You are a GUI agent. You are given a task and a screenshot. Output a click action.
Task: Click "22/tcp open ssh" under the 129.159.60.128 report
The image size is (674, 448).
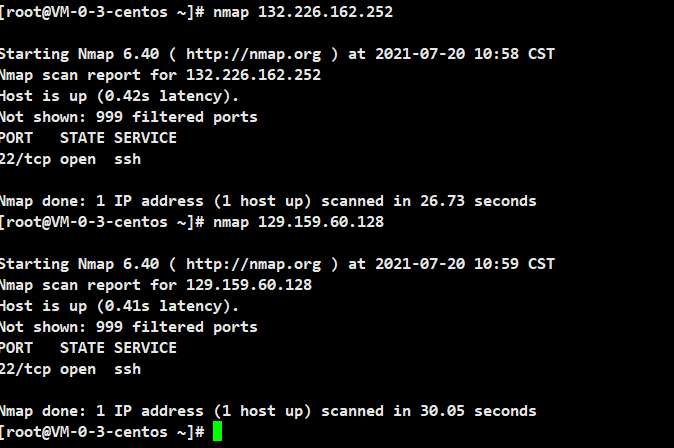(70, 368)
